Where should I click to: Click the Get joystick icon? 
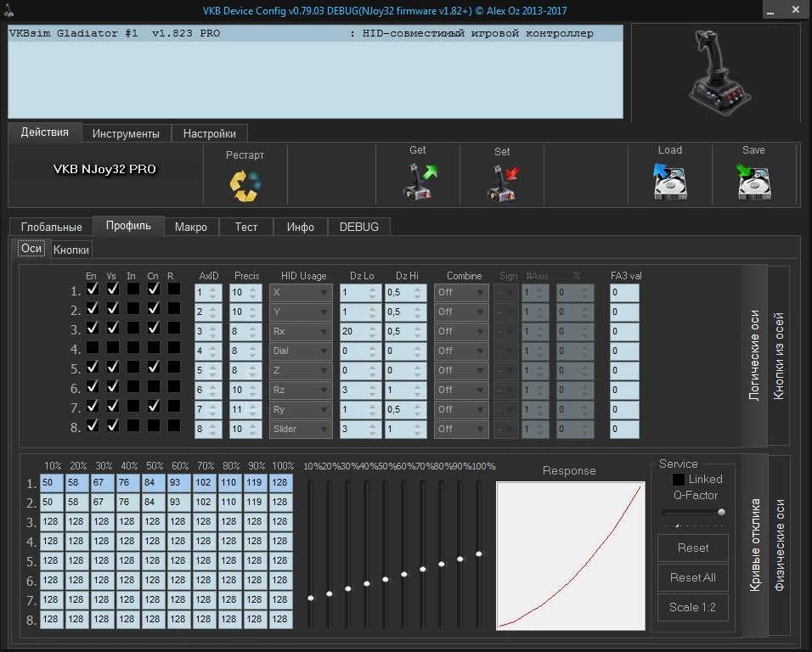(x=420, y=182)
